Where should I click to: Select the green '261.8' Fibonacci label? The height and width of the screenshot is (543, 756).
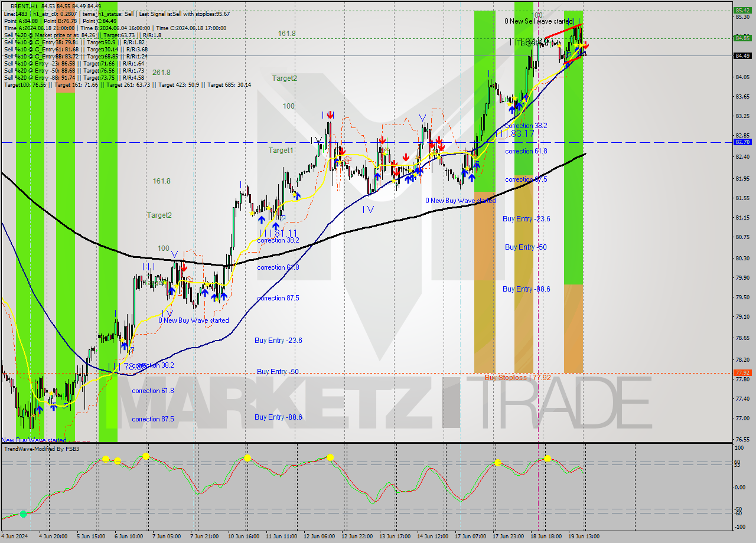pos(161,73)
